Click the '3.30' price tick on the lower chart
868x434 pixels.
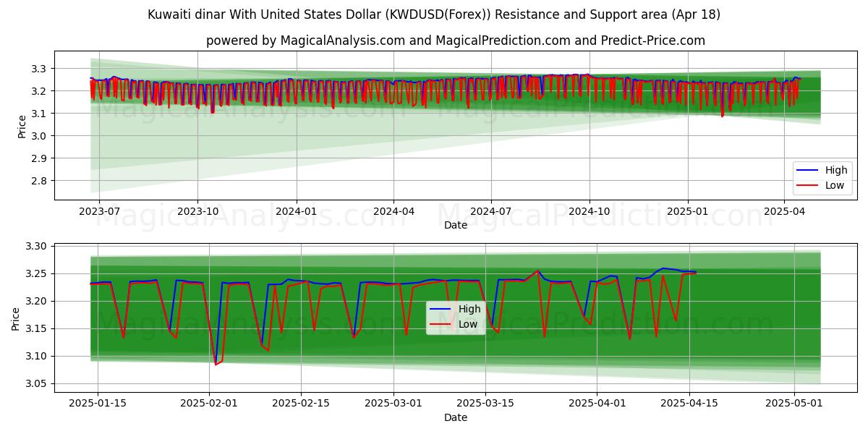pyautogui.click(x=36, y=247)
